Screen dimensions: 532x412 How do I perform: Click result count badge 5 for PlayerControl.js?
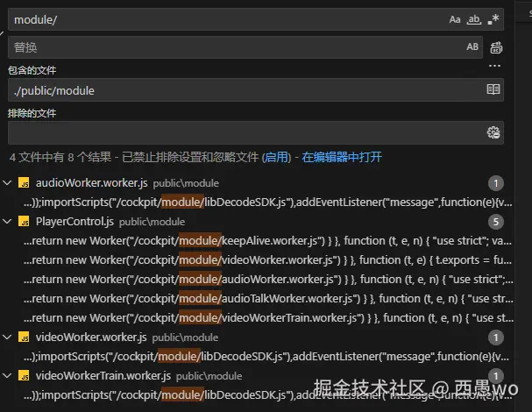click(496, 222)
